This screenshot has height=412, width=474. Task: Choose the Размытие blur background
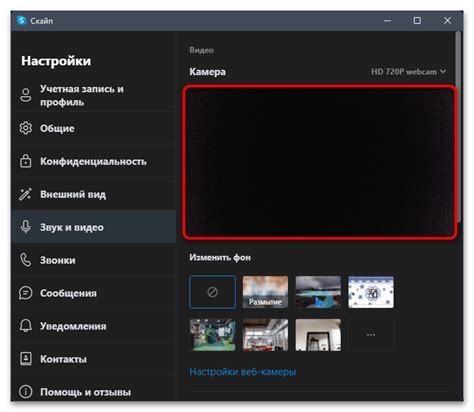point(265,292)
